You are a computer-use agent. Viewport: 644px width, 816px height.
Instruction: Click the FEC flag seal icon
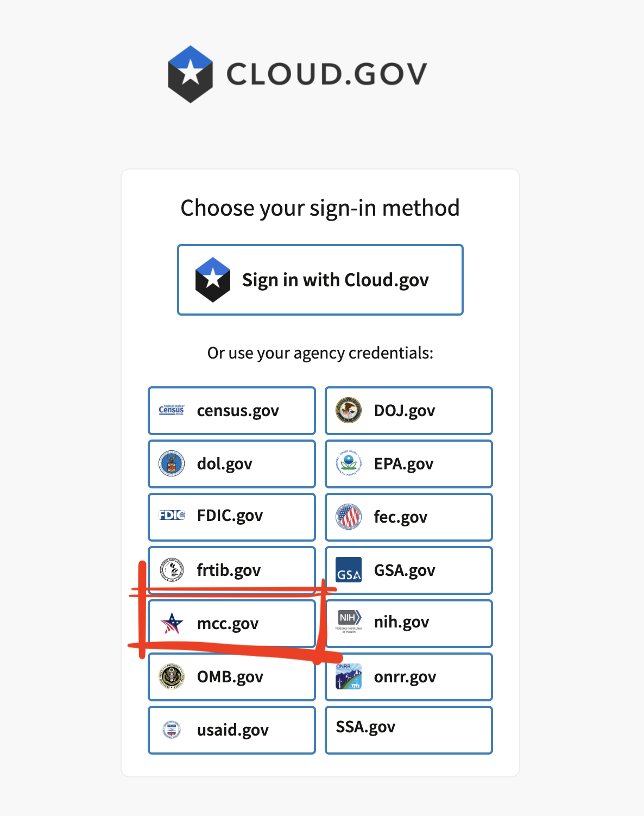(x=349, y=517)
